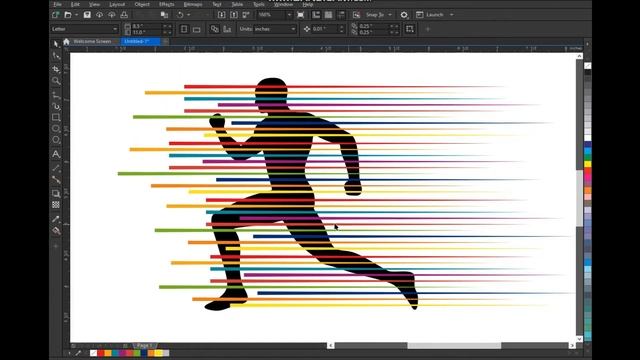The width and height of the screenshot is (640, 360).
Task: Toggle the Current Page layout button
Action: point(227,29)
